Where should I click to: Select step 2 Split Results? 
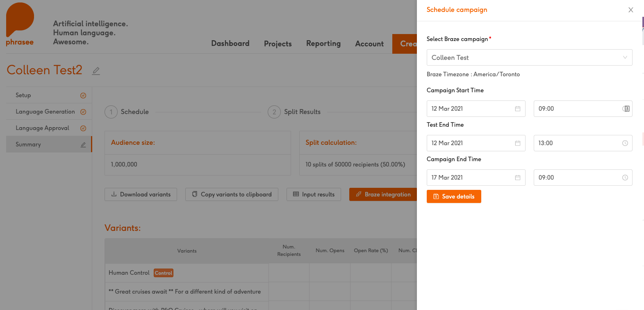tap(294, 112)
